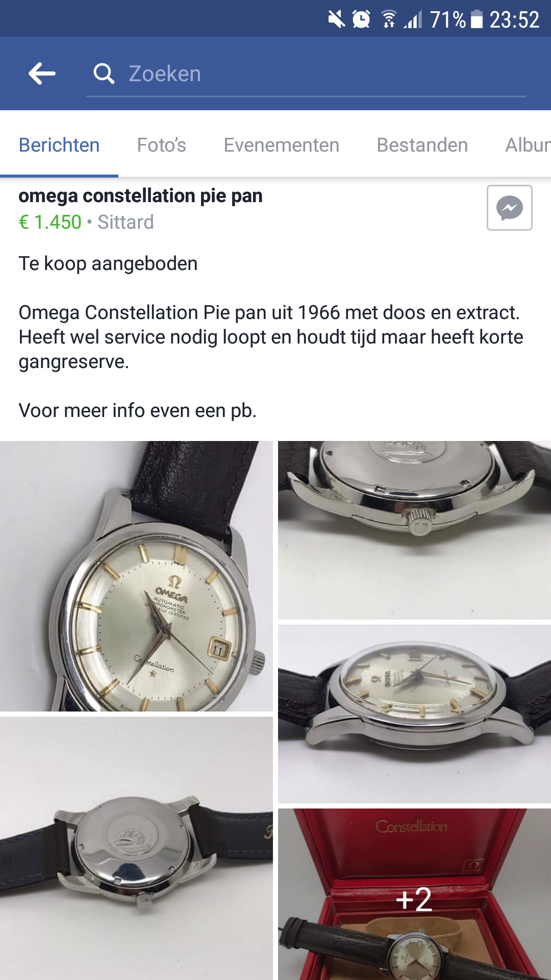Open the +2 more photos thumbnail

tap(414, 894)
